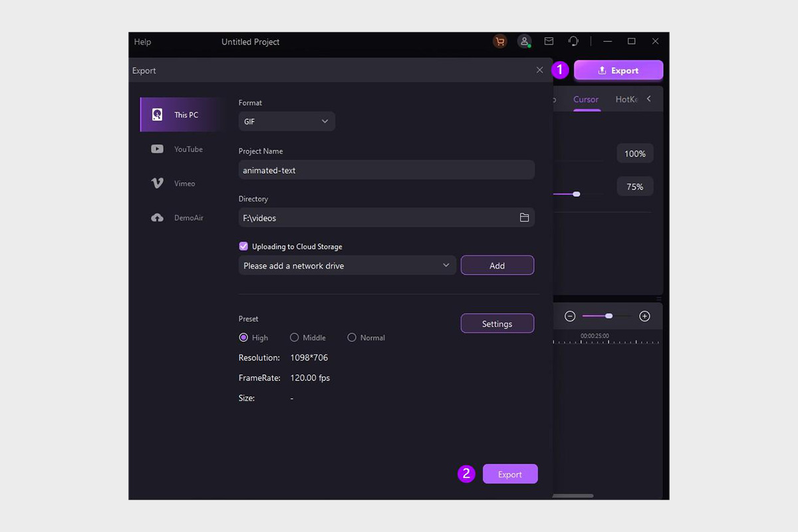
Task: Click the timeline horizontal scrollbar
Action: [573, 495]
